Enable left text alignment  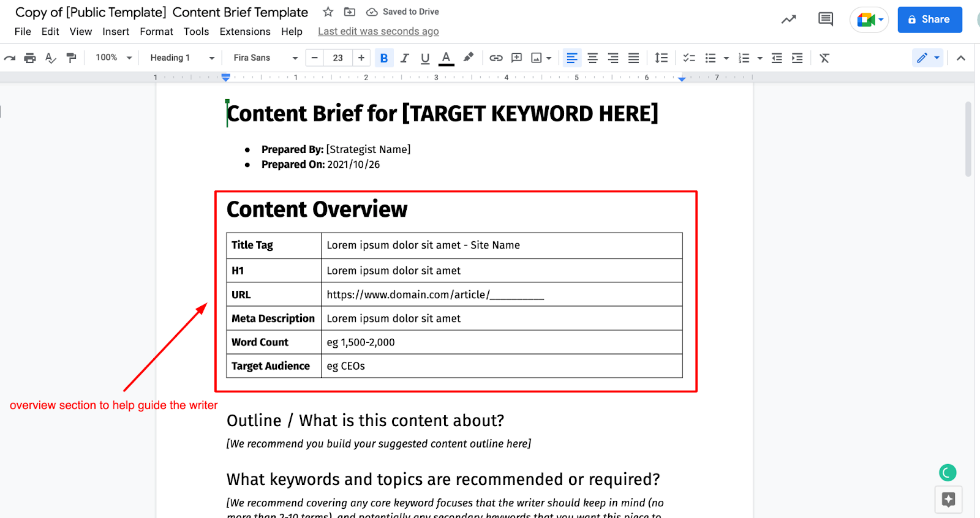pos(572,58)
